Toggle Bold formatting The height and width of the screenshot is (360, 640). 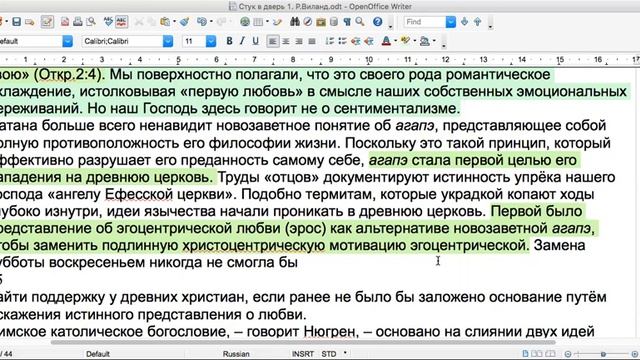[x=229, y=41]
